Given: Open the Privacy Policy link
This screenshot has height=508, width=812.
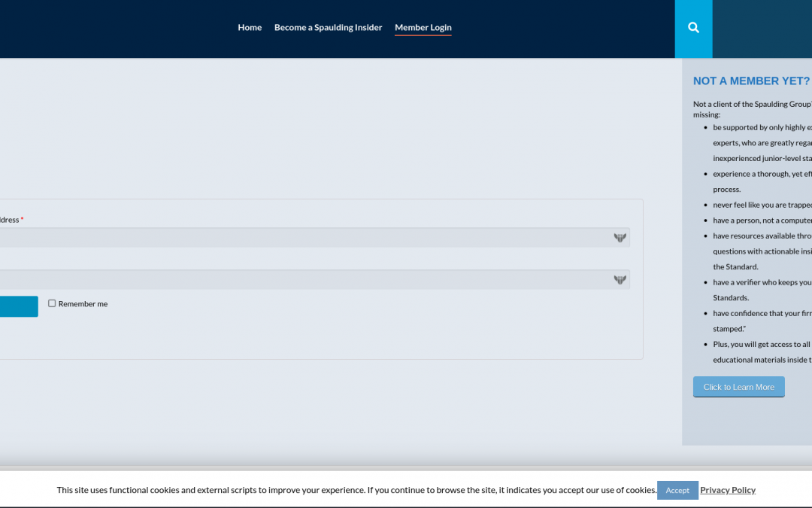Looking at the screenshot, I should click(x=728, y=490).
